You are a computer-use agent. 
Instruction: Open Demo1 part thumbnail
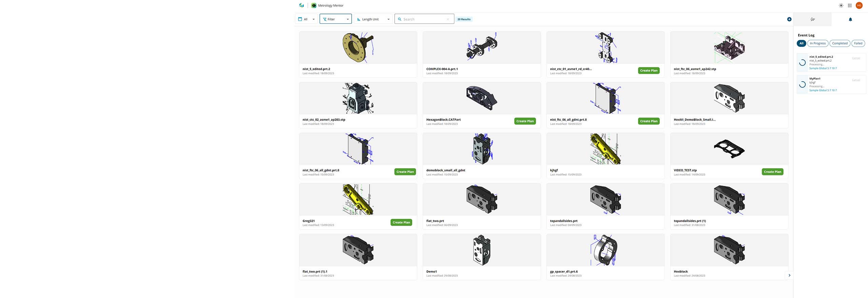tap(482, 250)
